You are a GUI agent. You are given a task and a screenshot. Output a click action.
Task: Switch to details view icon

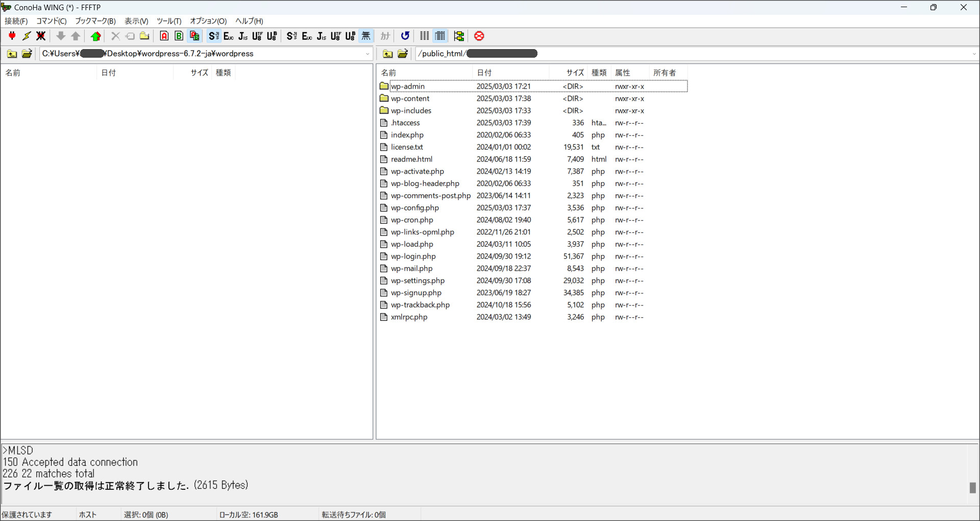point(440,36)
